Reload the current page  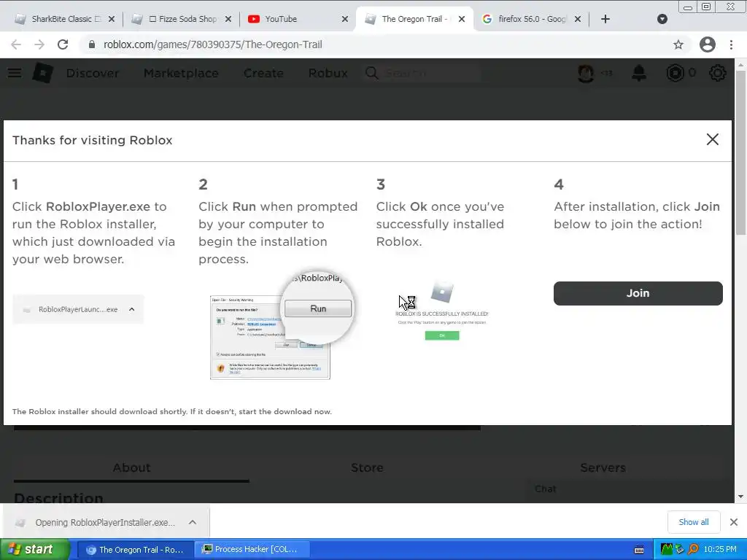click(x=63, y=44)
